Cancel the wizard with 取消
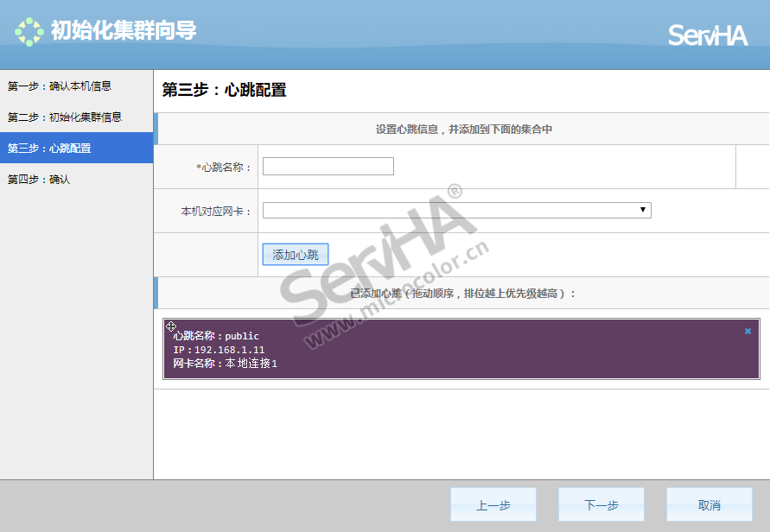770x532 pixels. (709, 505)
